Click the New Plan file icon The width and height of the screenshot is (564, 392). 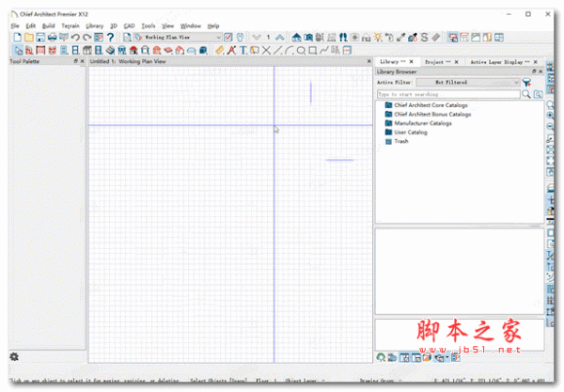16,37
